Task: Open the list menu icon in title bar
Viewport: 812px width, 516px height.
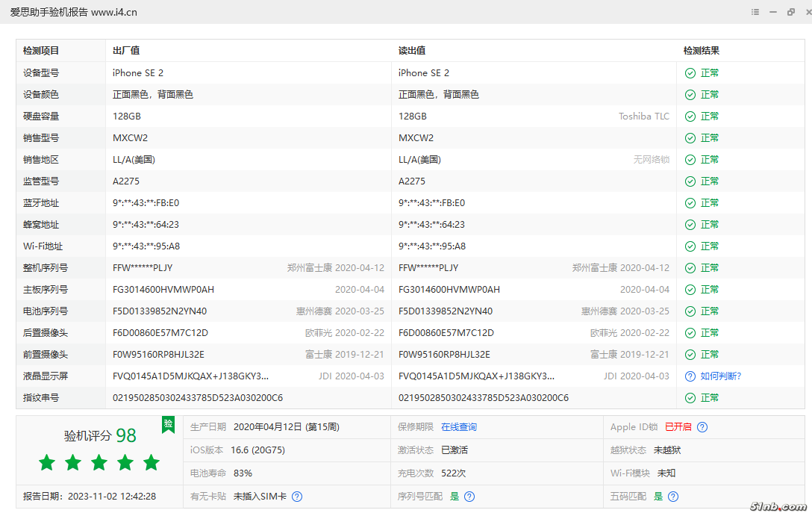Action: (755, 12)
